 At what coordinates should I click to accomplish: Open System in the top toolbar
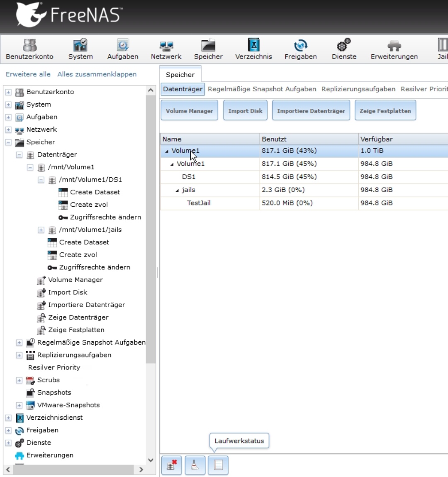pyautogui.click(x=80, y=49)
